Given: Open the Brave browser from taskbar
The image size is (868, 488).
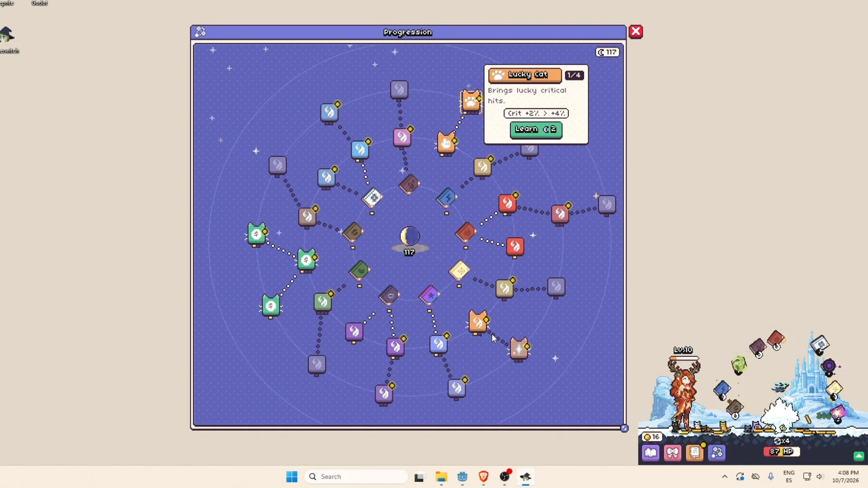Looking at the screenshot, I should click(483, 477).
